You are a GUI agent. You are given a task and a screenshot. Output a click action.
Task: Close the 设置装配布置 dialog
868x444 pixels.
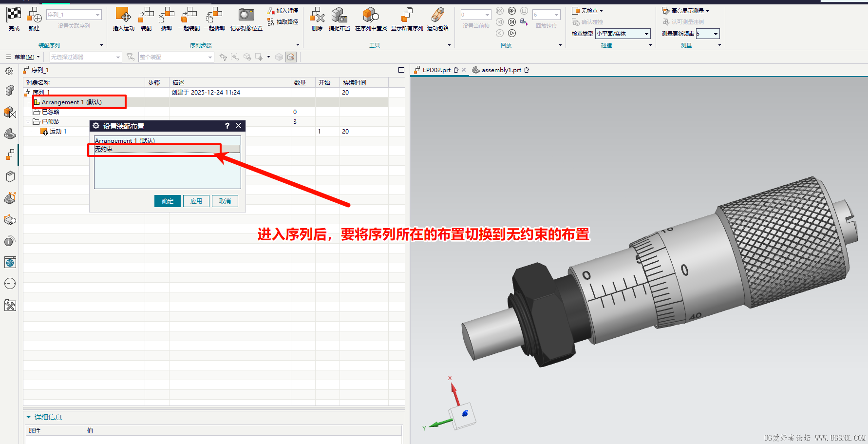[239, 126]
